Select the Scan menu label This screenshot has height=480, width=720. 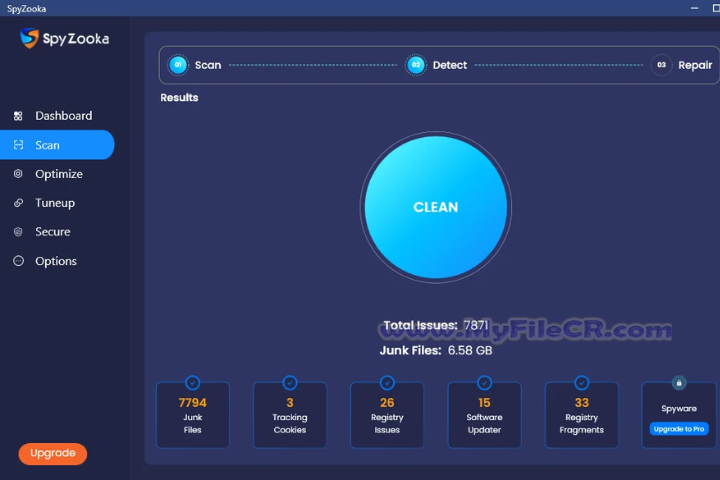47,145
